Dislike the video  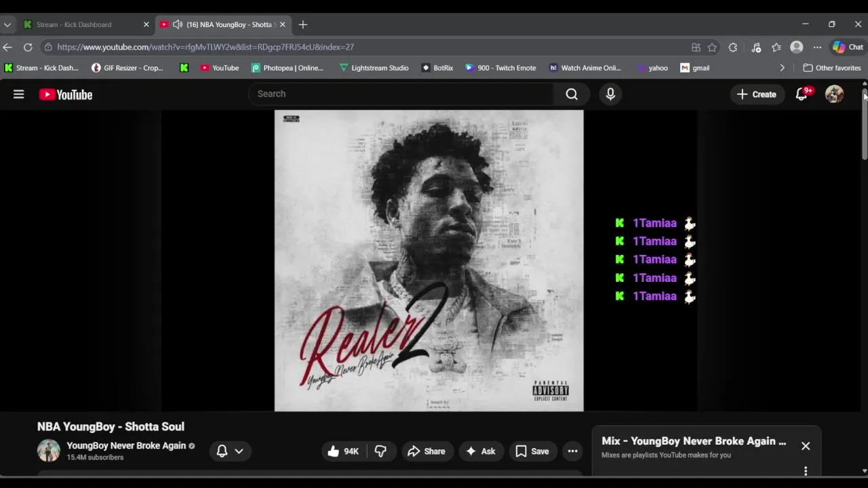point(381,451)
